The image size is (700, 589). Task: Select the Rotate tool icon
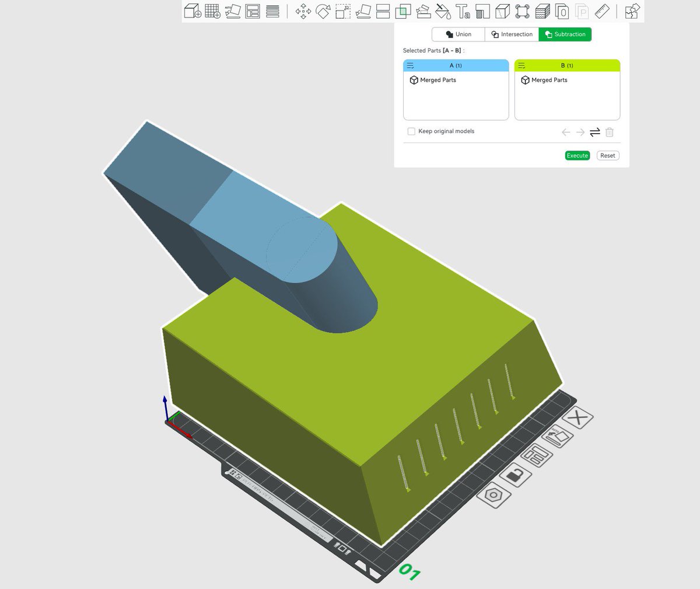(323, 11)
